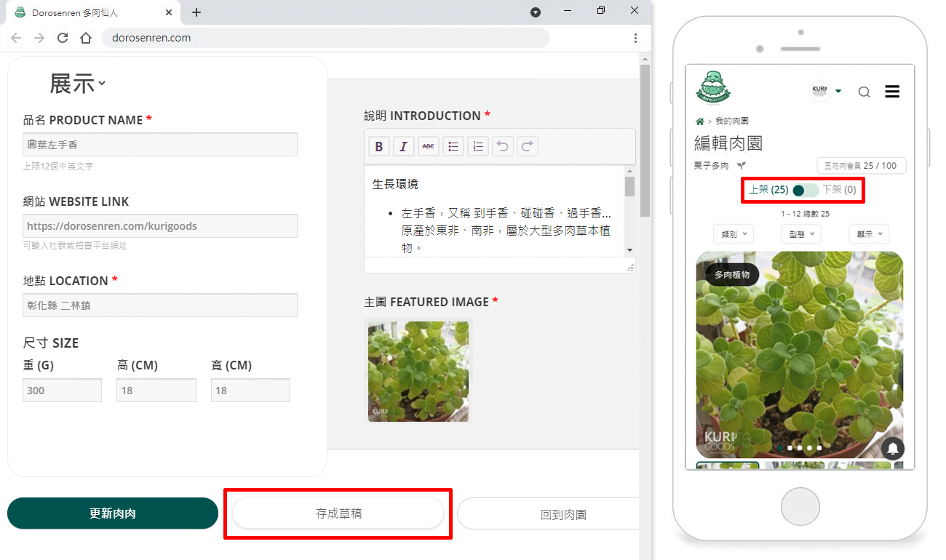Toggle the 上架/下架 listing switch
946x560 pixels.
point(805,191)
